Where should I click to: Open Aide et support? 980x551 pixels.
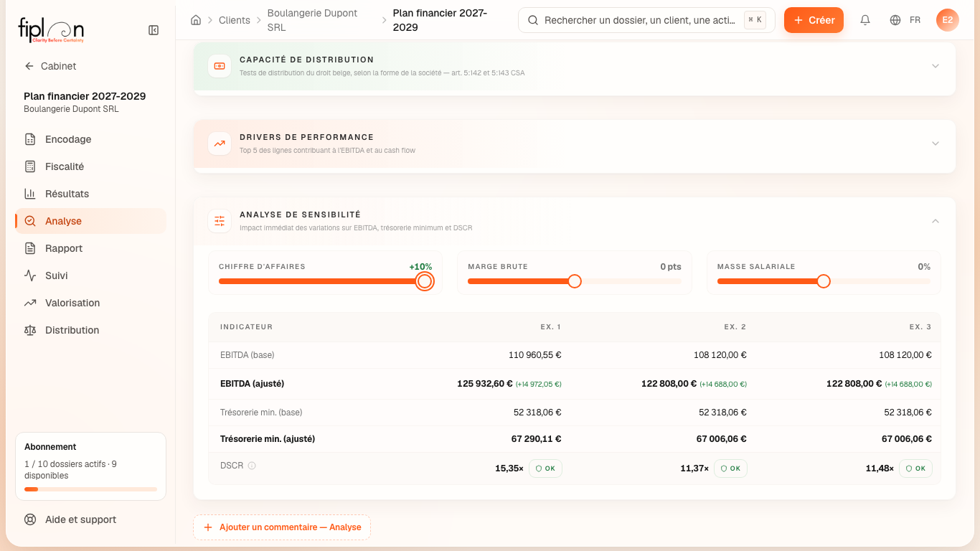pos(90,519)
